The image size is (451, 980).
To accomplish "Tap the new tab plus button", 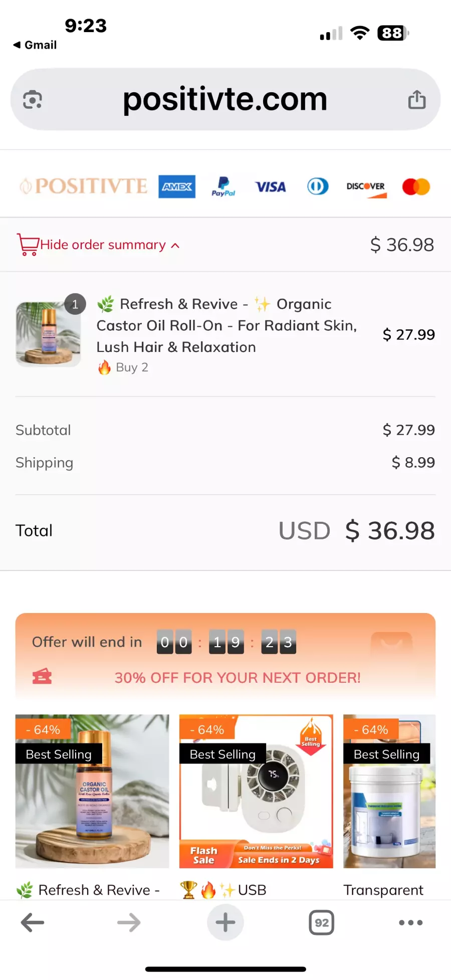I will pos(225,922).
